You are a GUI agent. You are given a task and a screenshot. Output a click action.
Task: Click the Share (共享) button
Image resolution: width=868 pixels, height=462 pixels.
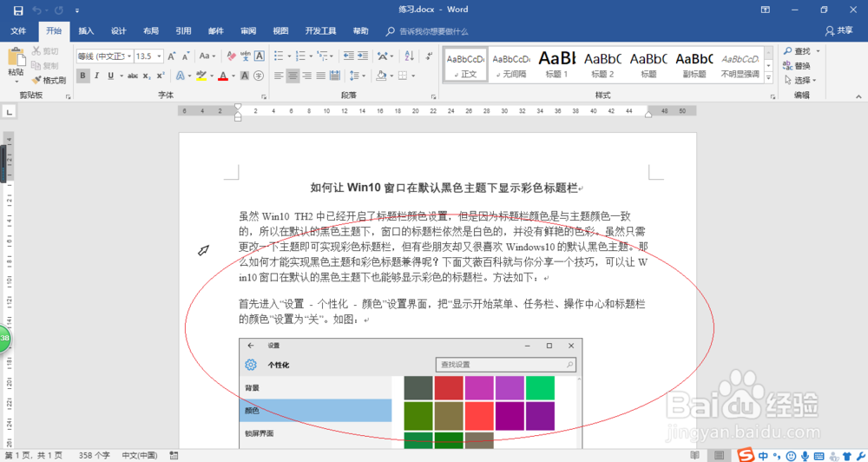pos(839,31)
